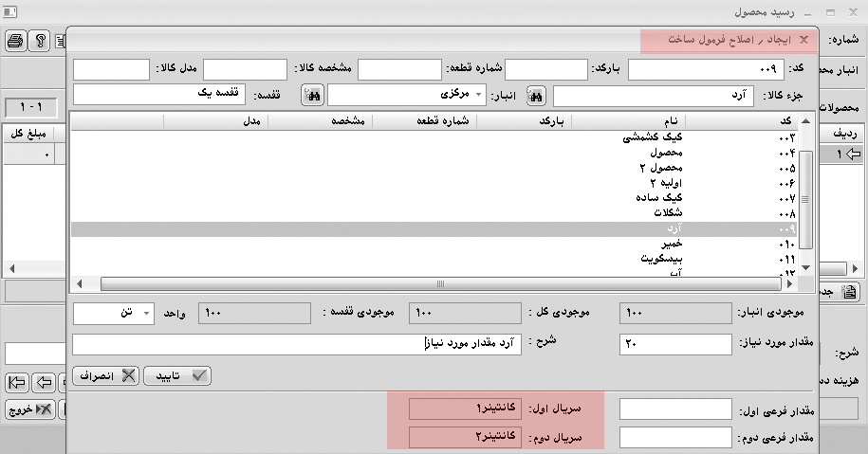868x454 pixels.
Task: Select the کیک کشمشی row in list
Action: click(x=664, y=138)
